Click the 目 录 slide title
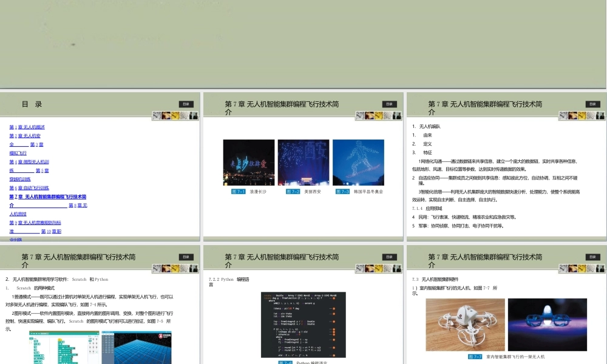 tap(32, 104)
